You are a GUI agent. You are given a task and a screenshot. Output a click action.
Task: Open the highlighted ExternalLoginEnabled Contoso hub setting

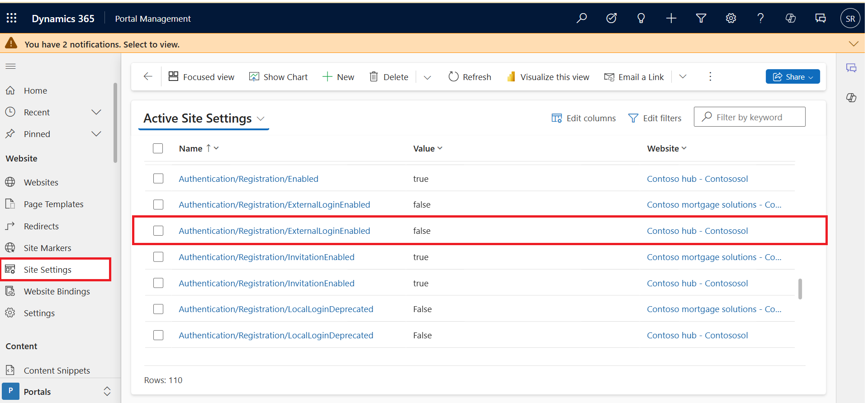274,231
